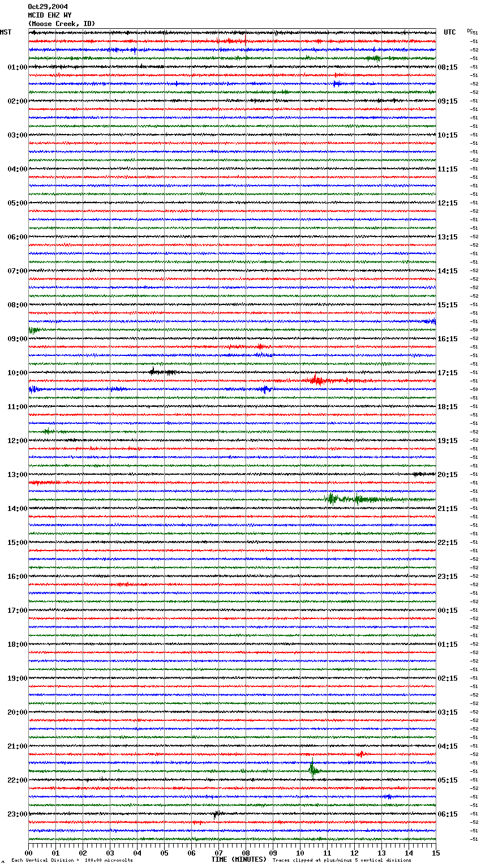
Task: Click the 07:00 MST time label
Action: (18, 271)
